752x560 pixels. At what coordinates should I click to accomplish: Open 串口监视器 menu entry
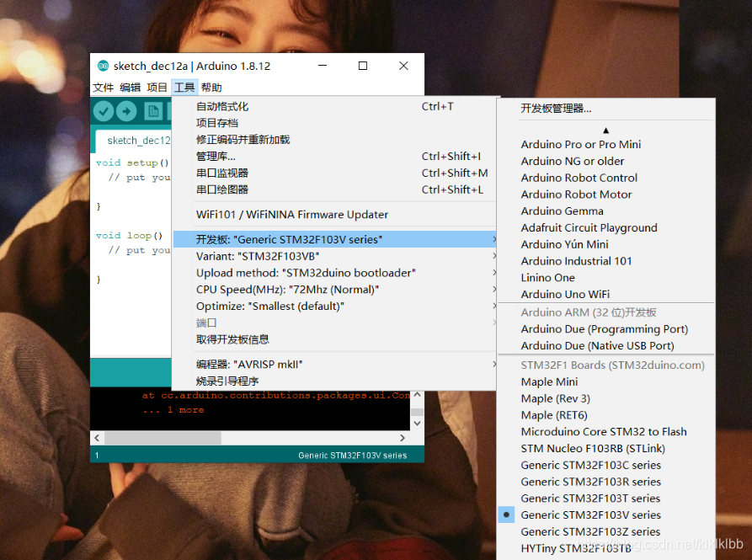point(334,173)
